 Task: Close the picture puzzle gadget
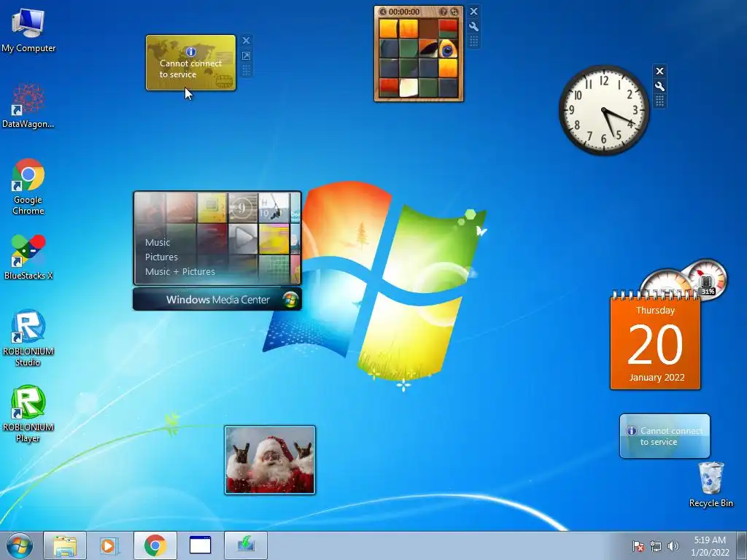[473, 12]
